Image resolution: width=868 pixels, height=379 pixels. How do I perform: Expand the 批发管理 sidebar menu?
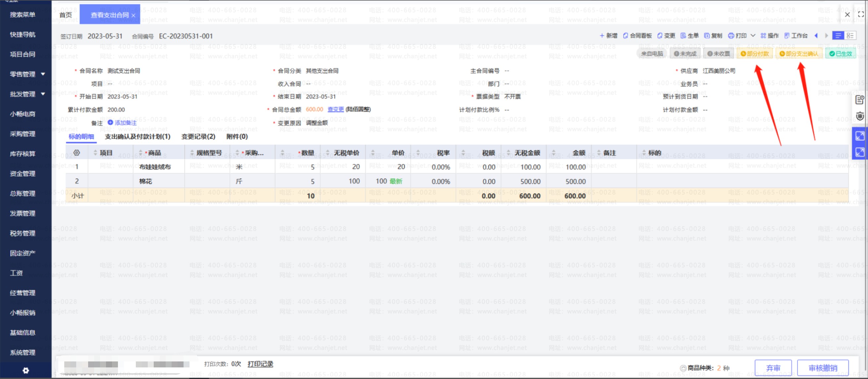[43, 94]
